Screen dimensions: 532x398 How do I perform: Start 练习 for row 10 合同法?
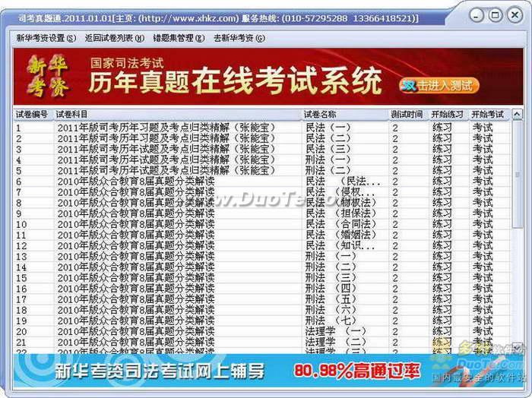click(442, 224)
